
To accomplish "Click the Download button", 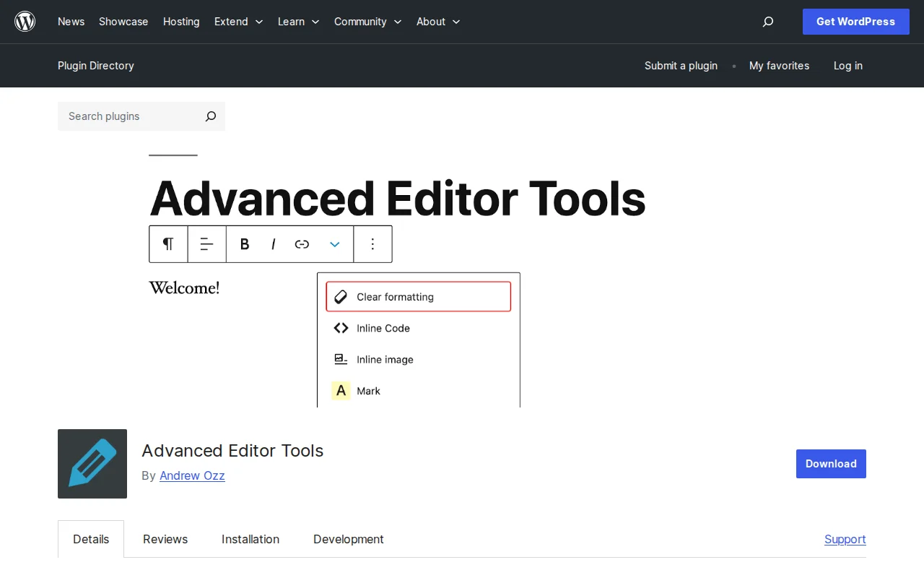I will click(830, 464).
